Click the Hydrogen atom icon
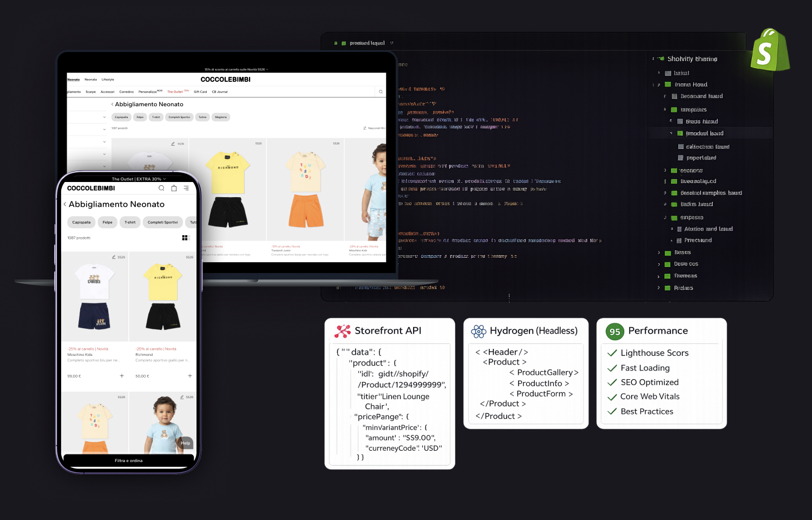The image size is (812, 520). click(479, 331)
